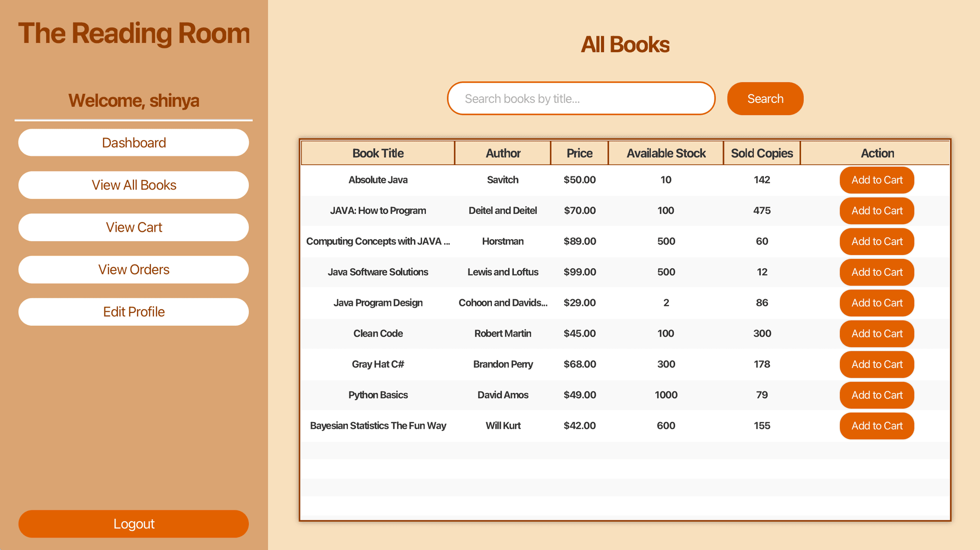Go to View All Books

pos(134,185)
